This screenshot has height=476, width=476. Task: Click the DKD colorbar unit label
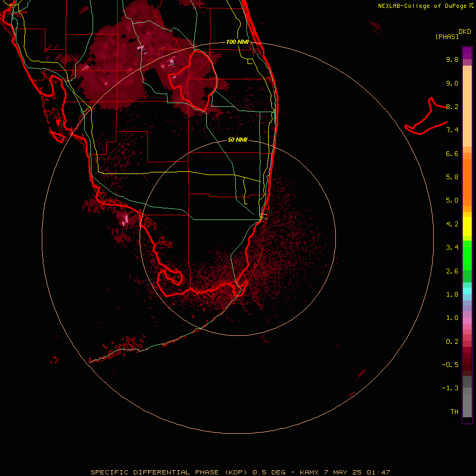tap(465, 32)
